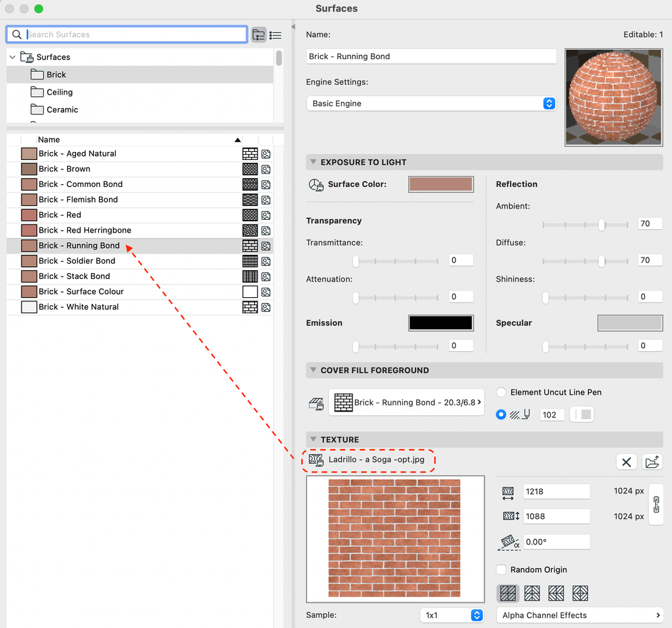Click texture icon in Brick - Red row
This screenshot has width=672, height=628.
(266, 215)
